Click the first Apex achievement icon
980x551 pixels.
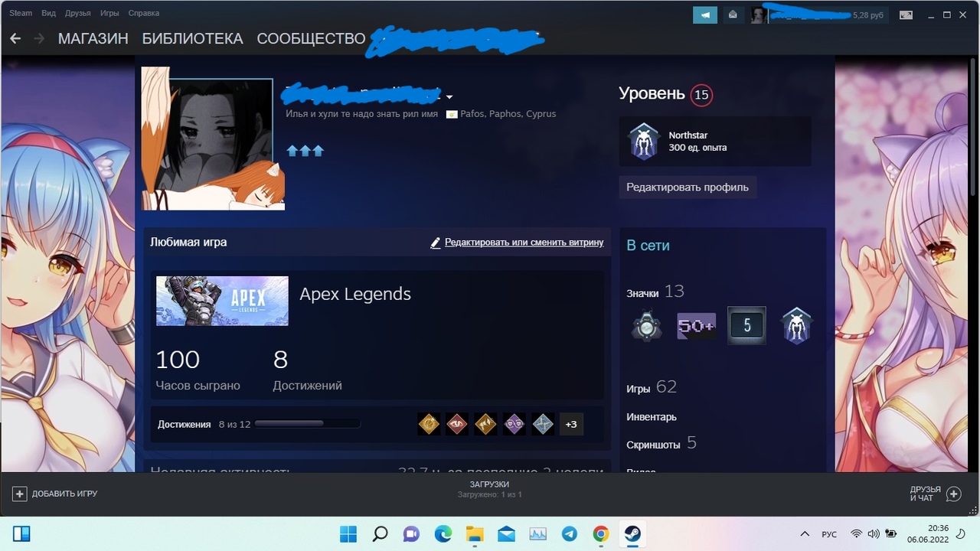[429, 424]
